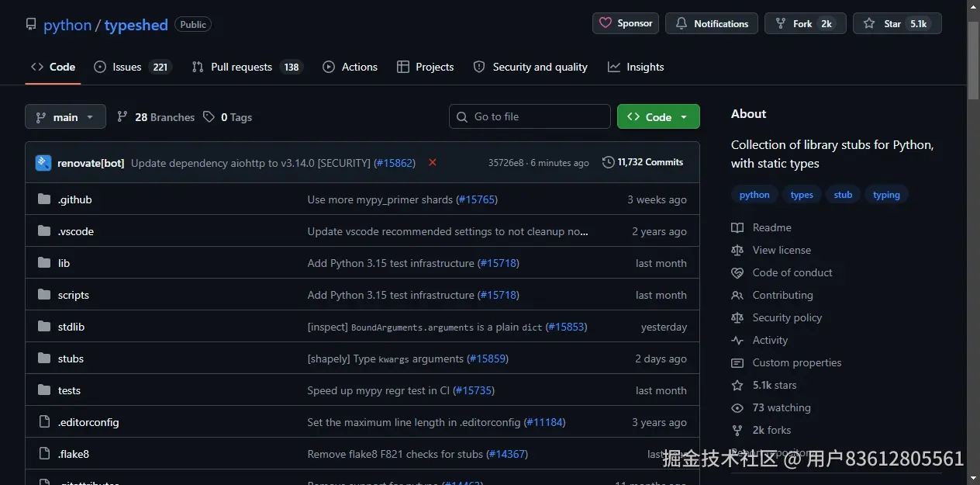The width and height of the screenshot is (980, 485).
Task: Click the eye icon beside 73 watching
Action: pyautogui.click(x=737, y=407)
